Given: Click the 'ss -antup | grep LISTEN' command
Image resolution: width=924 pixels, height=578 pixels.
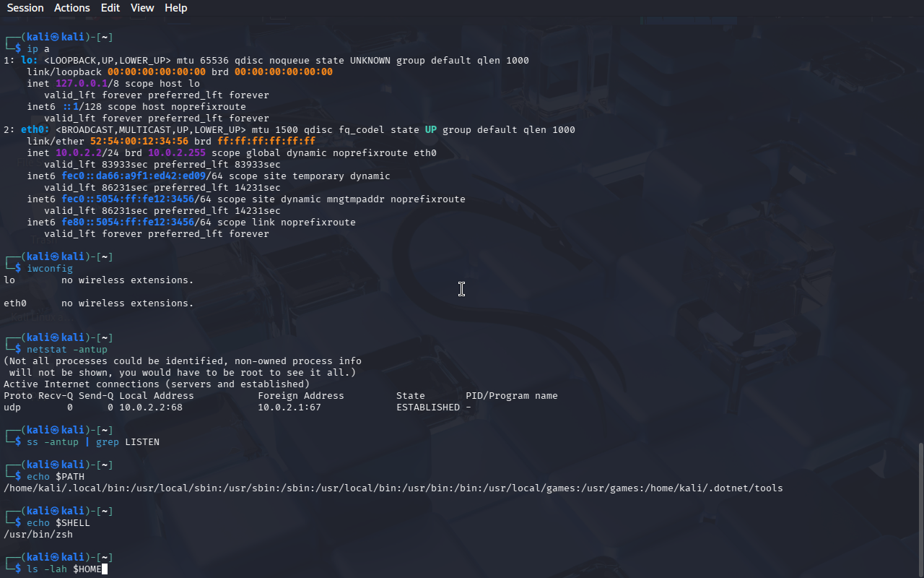Looking at the screenshot, I should click(93, 442).
